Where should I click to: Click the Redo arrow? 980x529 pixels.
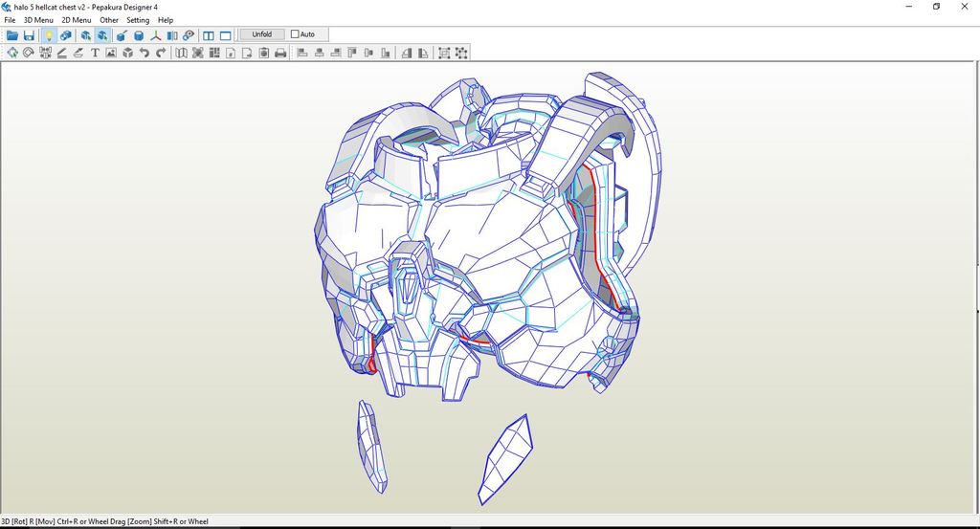[161, 53]
